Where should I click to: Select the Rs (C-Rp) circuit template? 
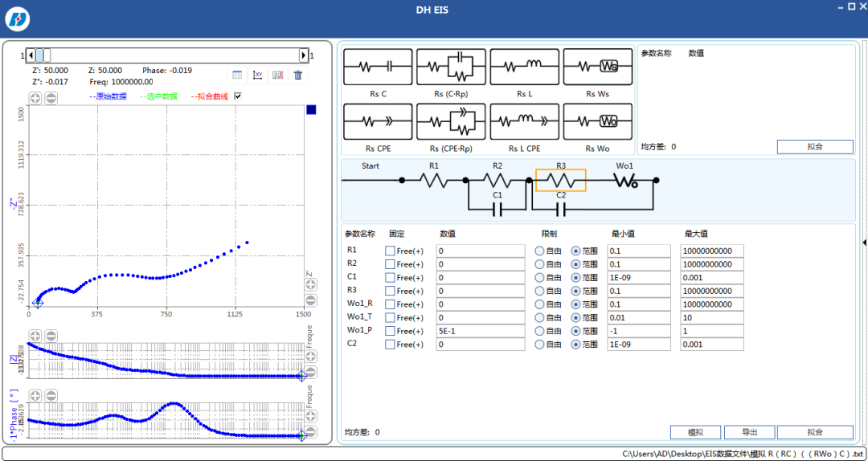[x=451, y=67]
